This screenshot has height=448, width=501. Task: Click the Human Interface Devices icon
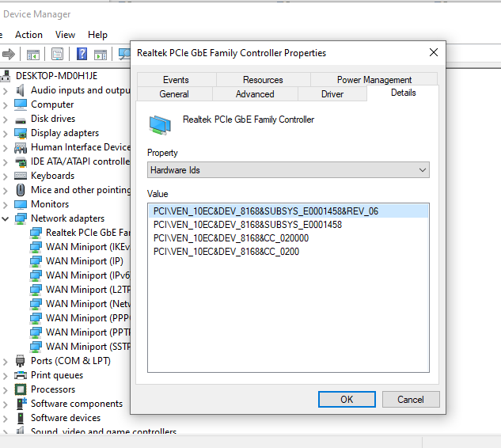coord(21,148)
